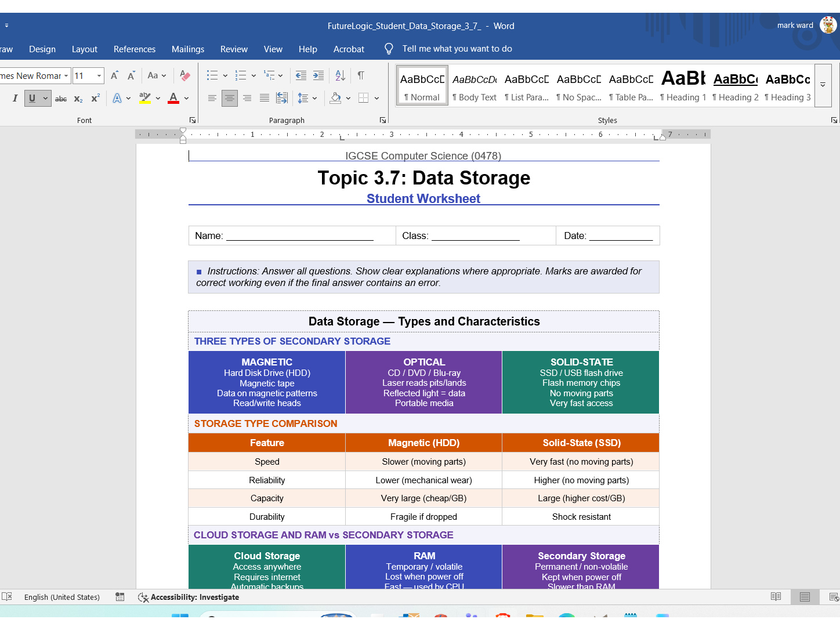The image size is (840, 630).
Task: Start a numbered list
Action: click(x=241, y=75)
